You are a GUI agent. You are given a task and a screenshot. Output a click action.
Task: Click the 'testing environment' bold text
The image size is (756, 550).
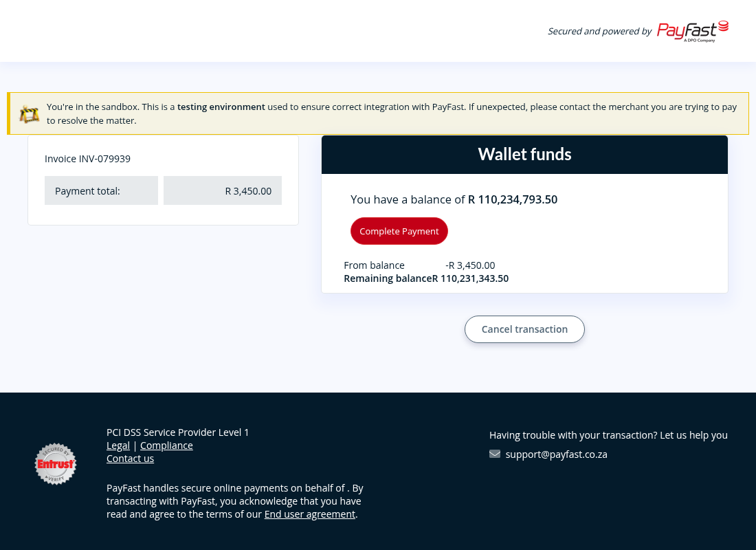[221, 107]
